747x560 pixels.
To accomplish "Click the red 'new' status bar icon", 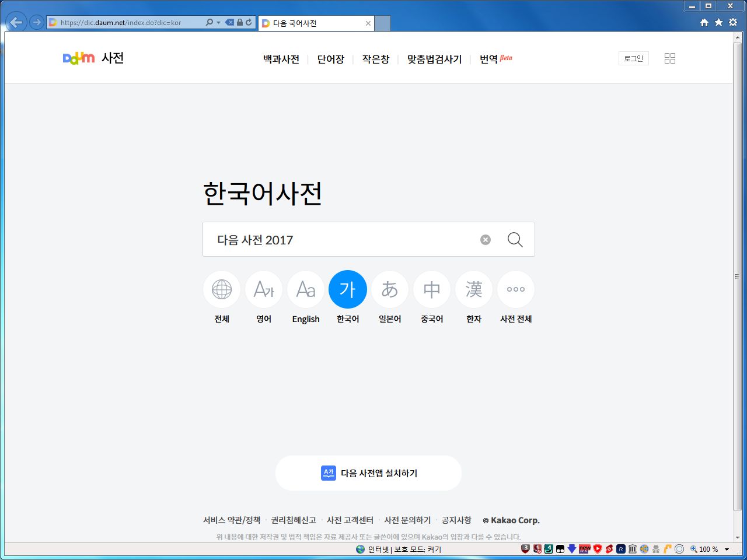I will tap(585, 549).
